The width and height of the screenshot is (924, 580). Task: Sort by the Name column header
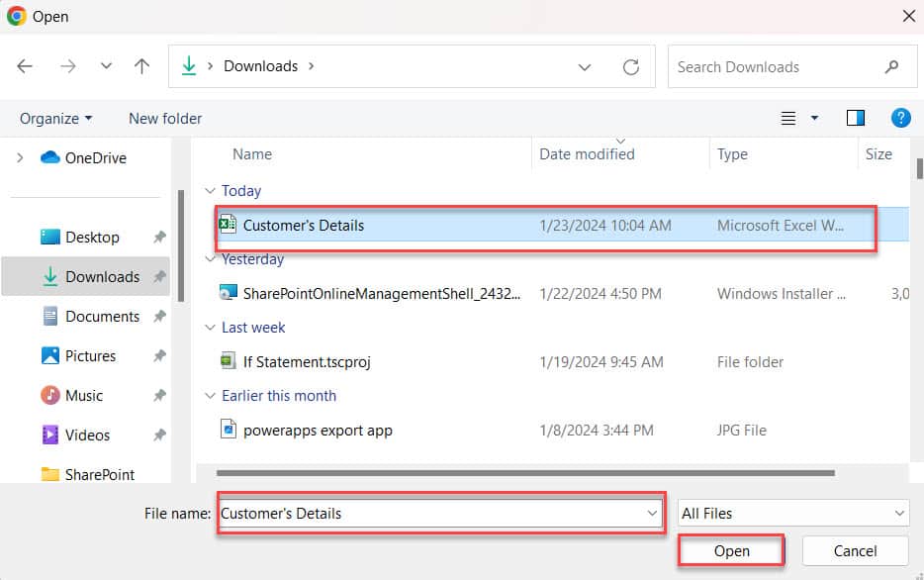252,154
